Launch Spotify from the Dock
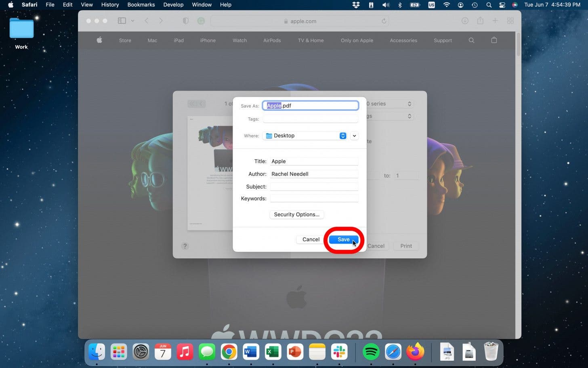This screenshot has height=368, width=588. coord(371,352)
